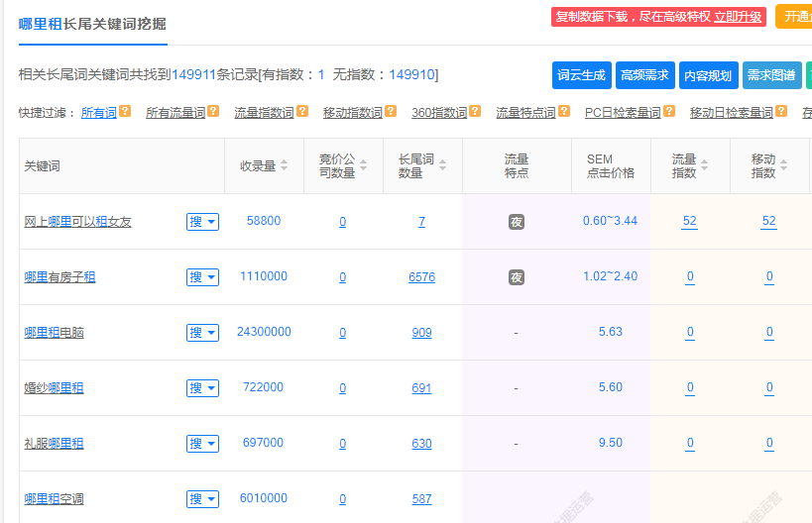Click the 词云生成 button
The image size is (812, 523).
tap(581, 75)
